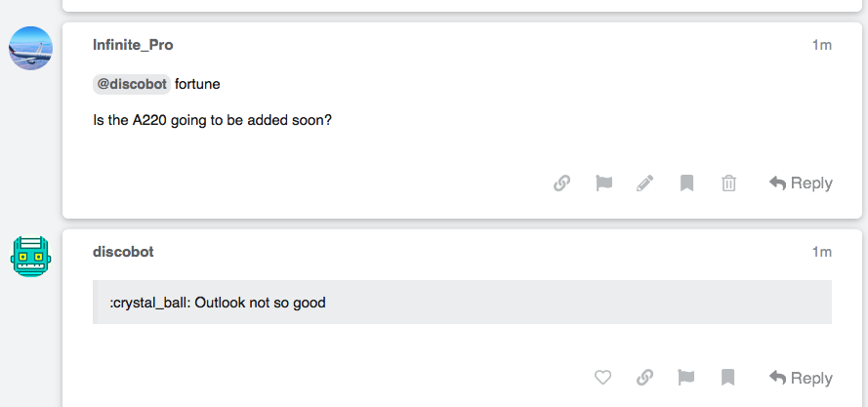
Task: Bookmark Infinite_Pro's post
Action: 686,183
